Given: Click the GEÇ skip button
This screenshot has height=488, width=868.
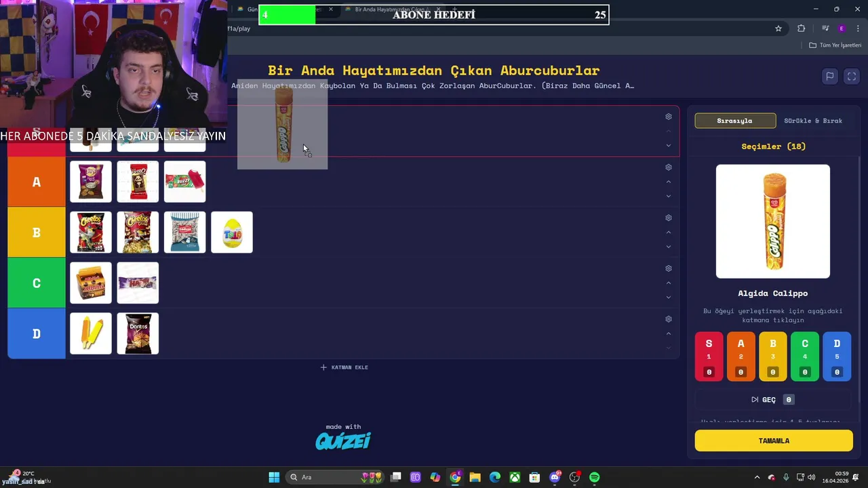Looking at the screenshot, I should point(772,400).
